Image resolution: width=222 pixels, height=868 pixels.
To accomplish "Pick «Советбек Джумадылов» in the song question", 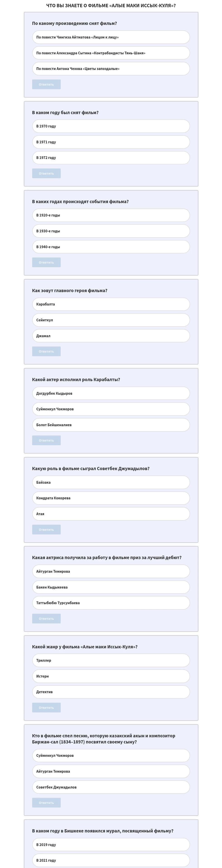I will tap(111, 787).
